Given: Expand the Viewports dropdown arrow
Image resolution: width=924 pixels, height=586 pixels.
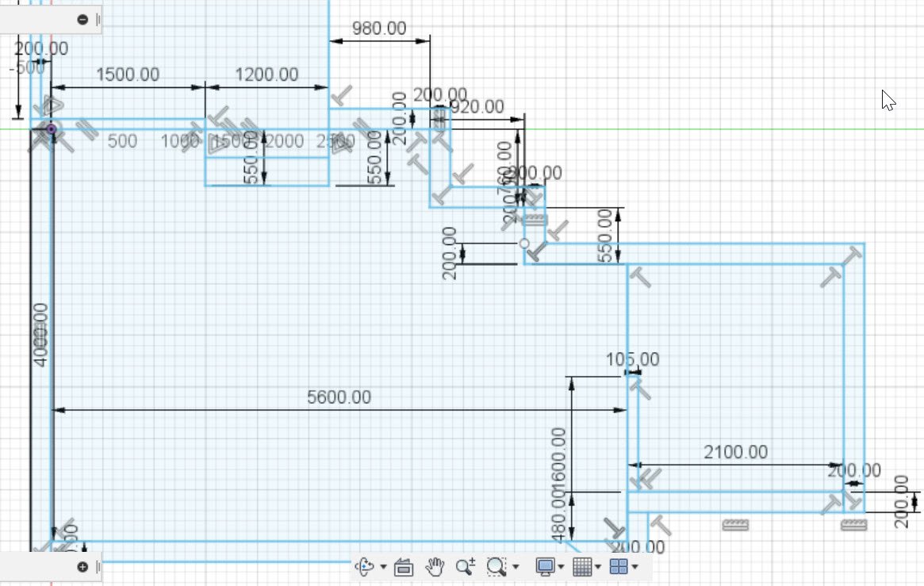Looking at the screenshot, I should 635,567.
